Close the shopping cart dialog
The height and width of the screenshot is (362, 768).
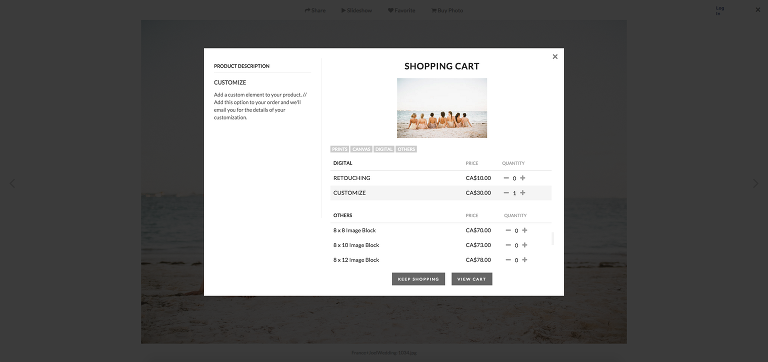555,57
